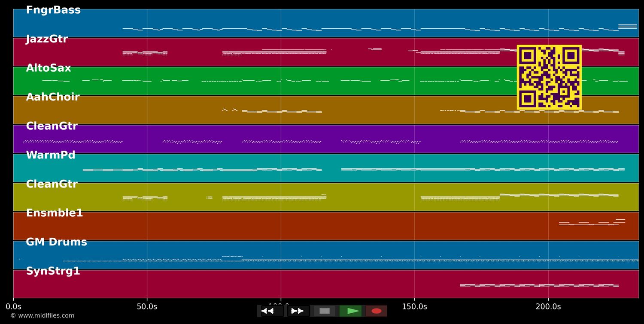Click the QR code image
This screenshot has height=324, width=644.
click(x=550, y=77)
